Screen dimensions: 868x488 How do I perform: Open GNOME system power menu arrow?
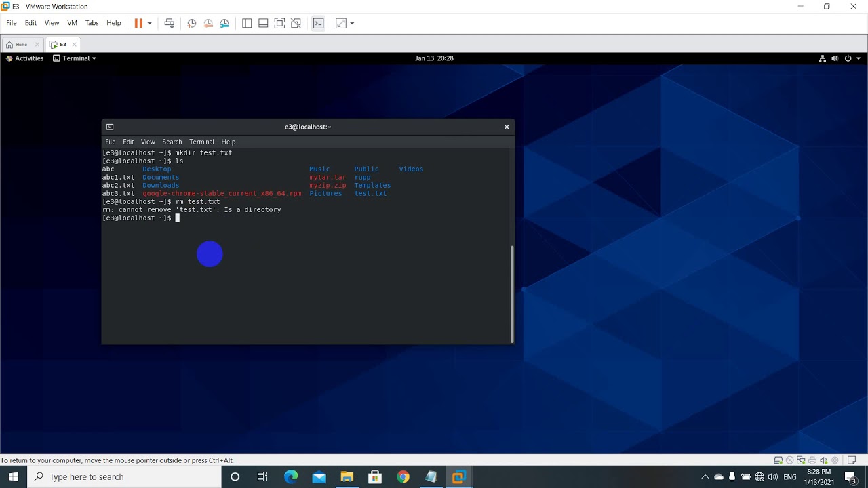857,58
